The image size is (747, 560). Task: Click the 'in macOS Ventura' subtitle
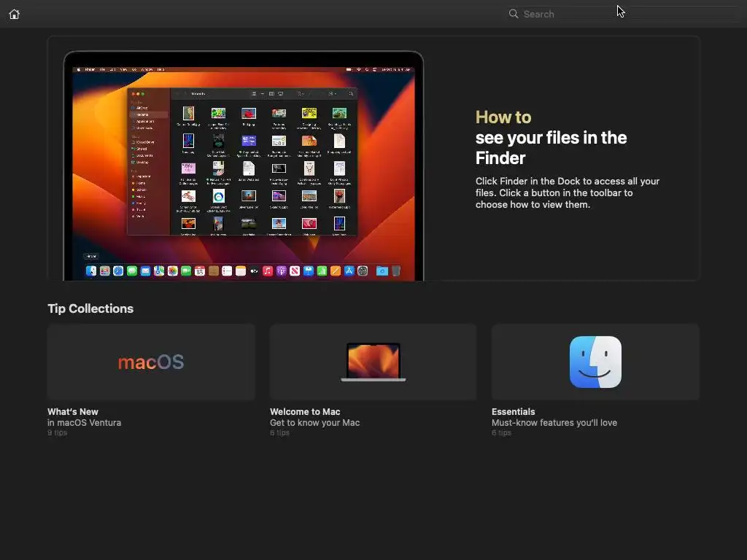(x=85, y=423)
